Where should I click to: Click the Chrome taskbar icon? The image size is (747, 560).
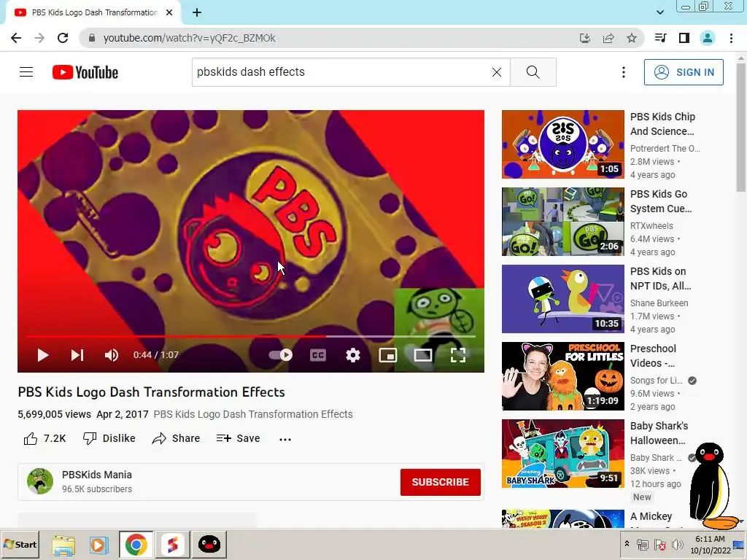tap(136, 544)
